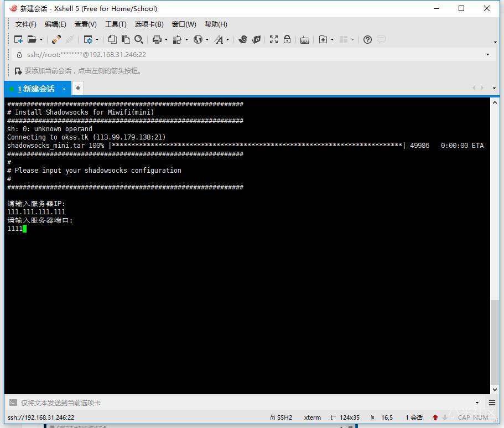Click the compose bar hamburger menu icon
This screenshot has width=504, height=428.
[492, 403]
